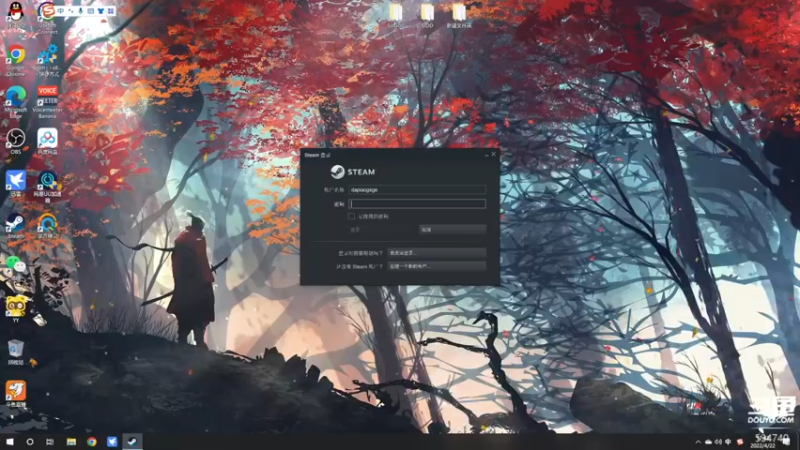Open the middle folder on desktop top

427,13
